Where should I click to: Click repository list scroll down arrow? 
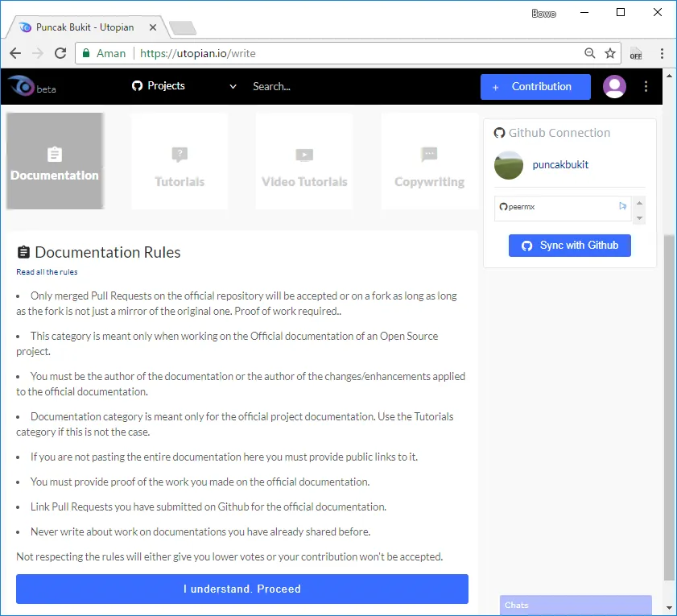click(639, 218)
